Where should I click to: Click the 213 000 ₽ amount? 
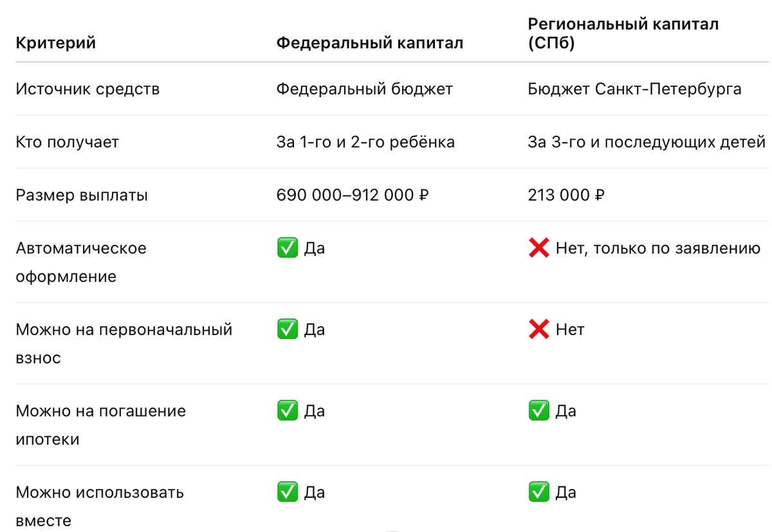click(566, 195)
